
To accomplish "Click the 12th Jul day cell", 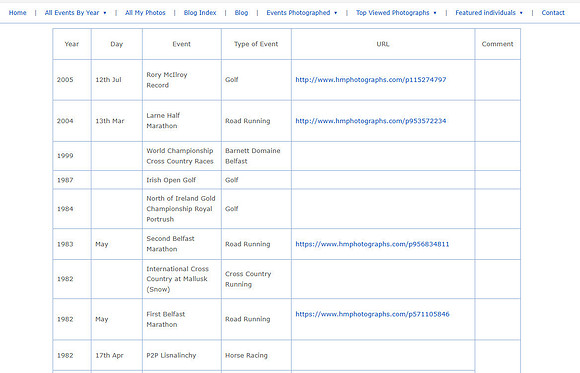I will (x=117, y=80).
